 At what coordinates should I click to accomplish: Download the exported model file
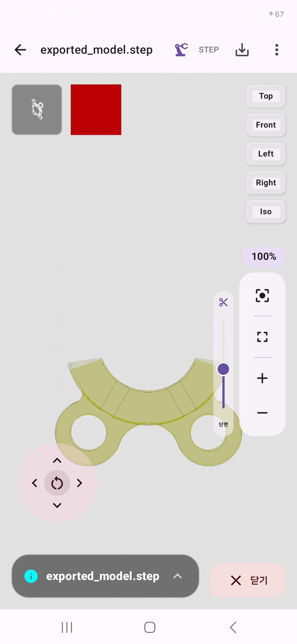242,50
